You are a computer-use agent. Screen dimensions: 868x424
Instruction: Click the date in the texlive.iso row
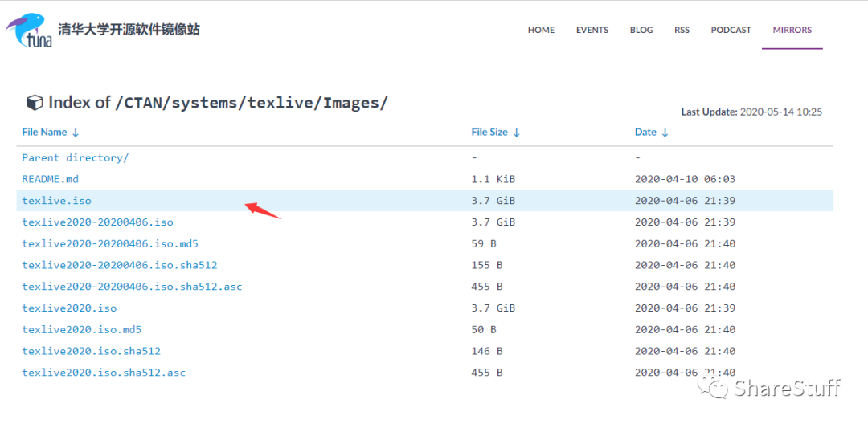click(685, 201)
